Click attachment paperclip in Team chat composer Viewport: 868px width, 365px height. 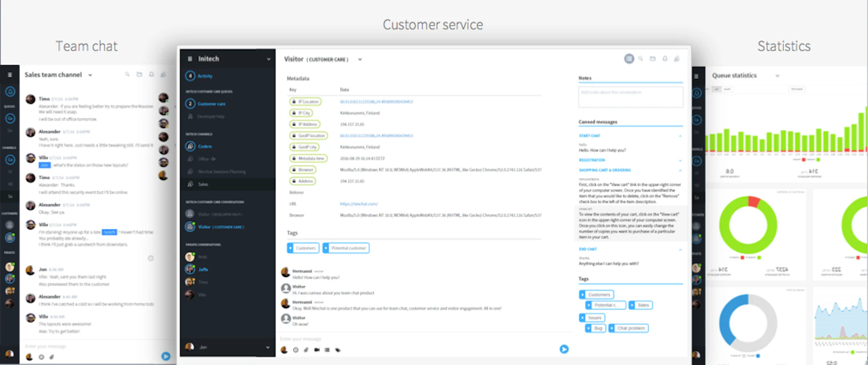click(x=52, y=357)
